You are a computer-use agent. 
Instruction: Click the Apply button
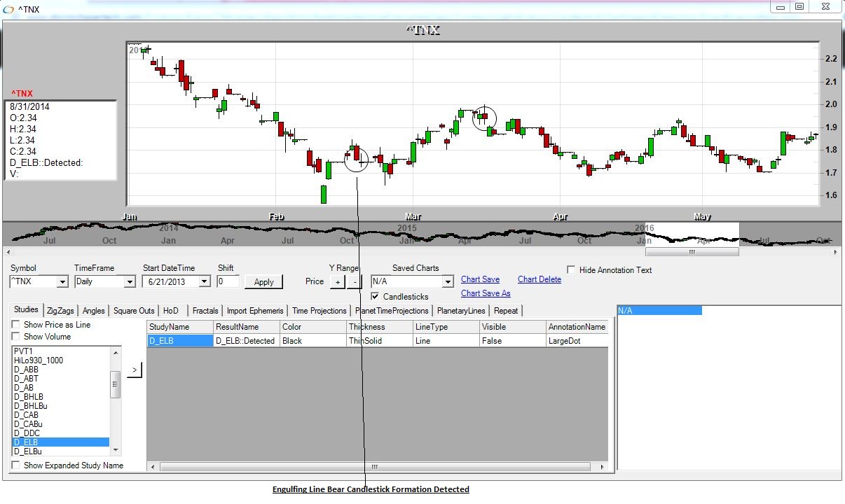point(263,282)
